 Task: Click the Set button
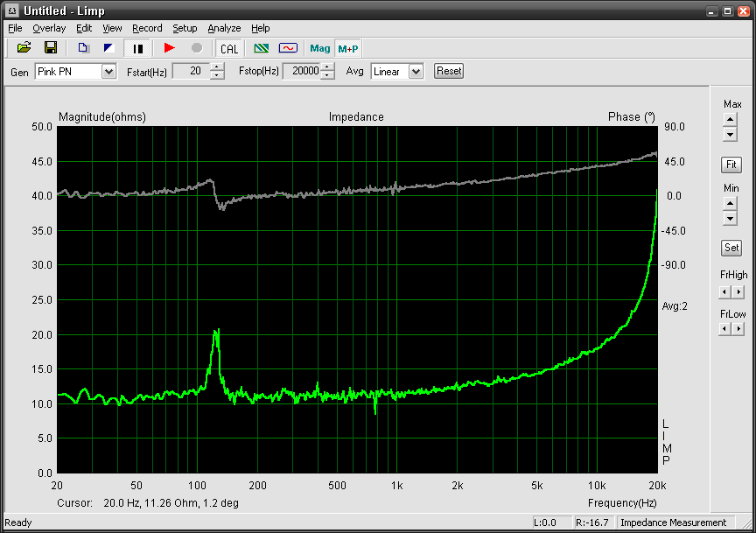pos(731,248)
